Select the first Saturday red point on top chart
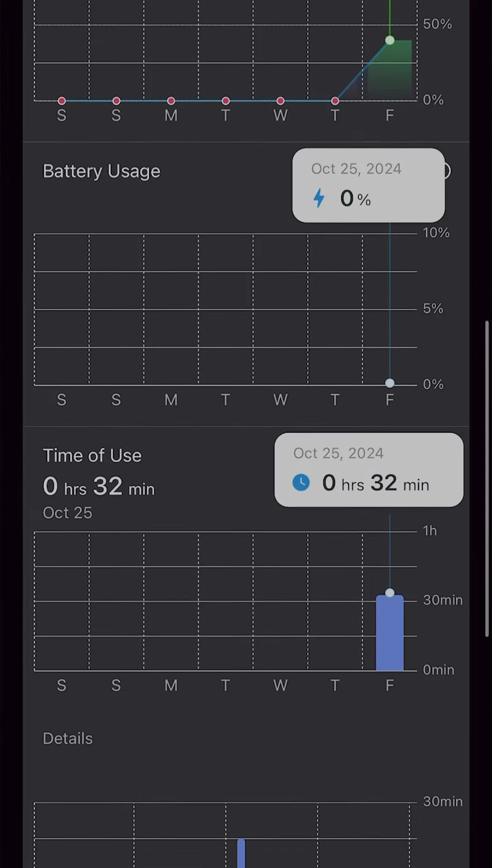 point(62,101)
